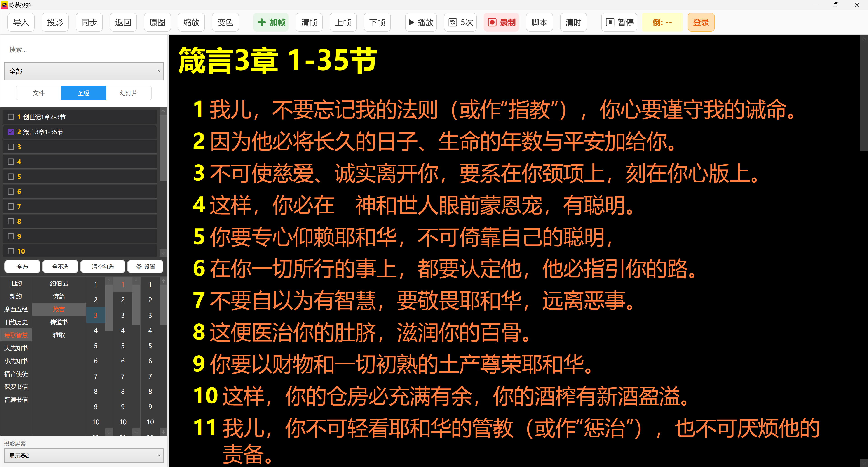Check checkbox for item 3 in list
The image size is (868, 467).
(x=10, y=147)
